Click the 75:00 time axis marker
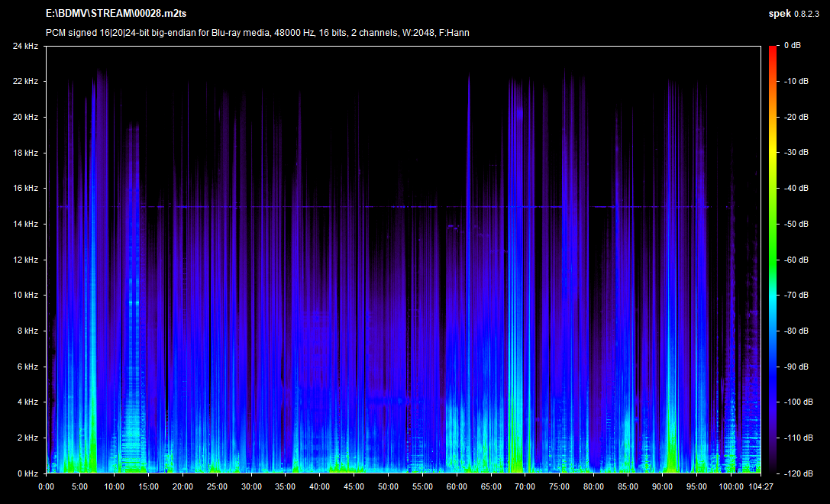This screenshot has height=504, width=830. click(559, 486)
